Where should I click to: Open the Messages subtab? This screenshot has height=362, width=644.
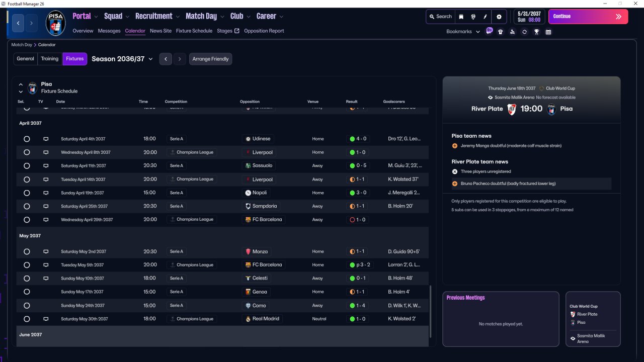point(109,31)
